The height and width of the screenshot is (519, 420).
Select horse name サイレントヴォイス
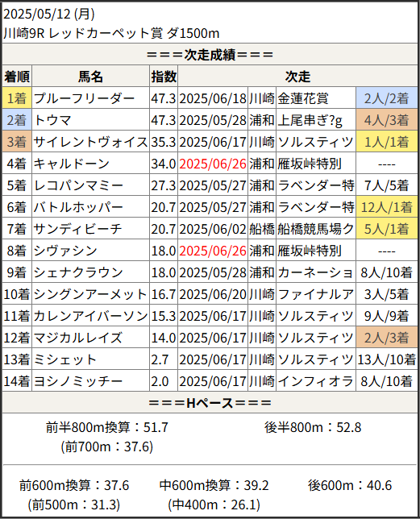pyautogui.click(x=90, y=142)
